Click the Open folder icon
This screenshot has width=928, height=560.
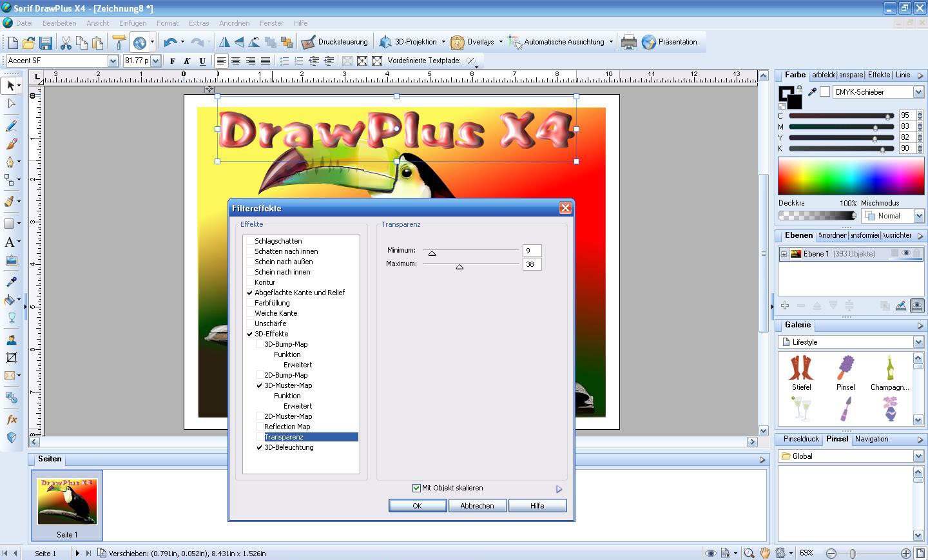point(29,43)
